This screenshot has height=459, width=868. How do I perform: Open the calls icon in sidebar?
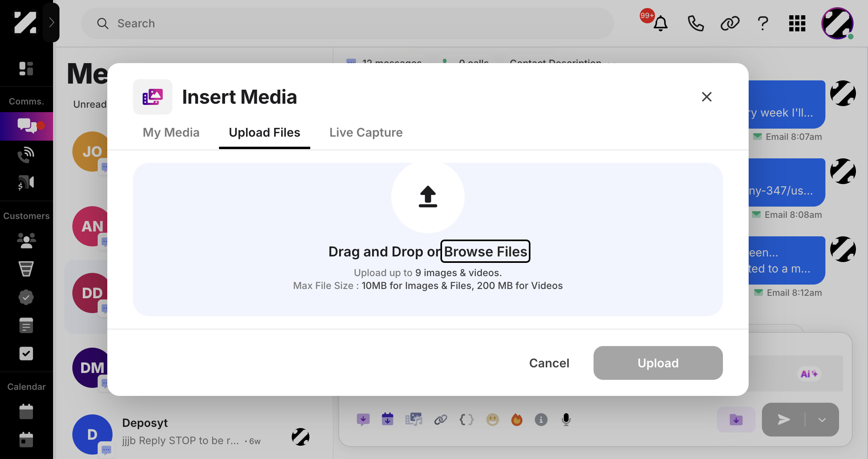(x=26, y=155)
